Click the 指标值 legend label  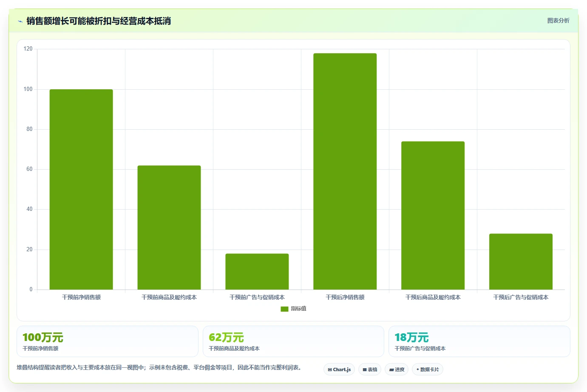coord(298,309)
